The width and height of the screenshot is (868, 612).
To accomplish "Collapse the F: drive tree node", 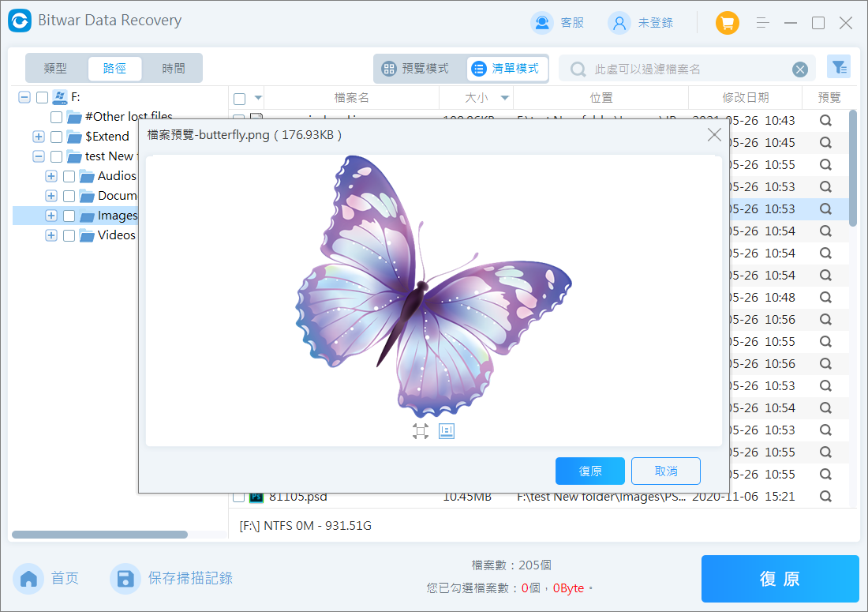I will (x=24, y=97).
